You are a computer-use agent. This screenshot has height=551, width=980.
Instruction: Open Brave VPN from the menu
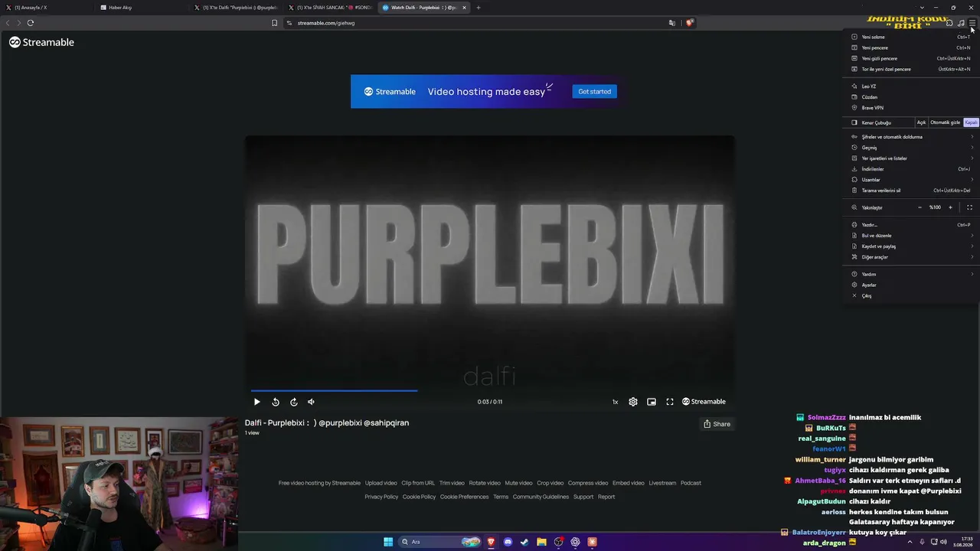point(911,108)
